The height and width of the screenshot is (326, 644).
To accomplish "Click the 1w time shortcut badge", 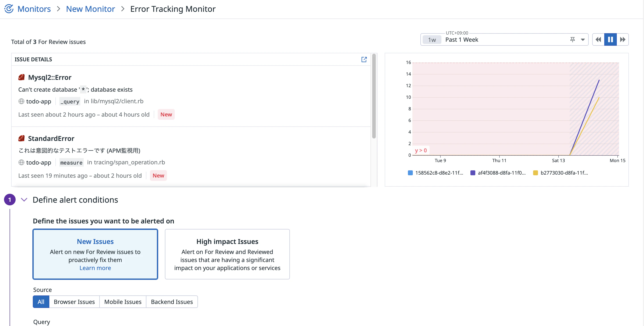I will [432, 40].
